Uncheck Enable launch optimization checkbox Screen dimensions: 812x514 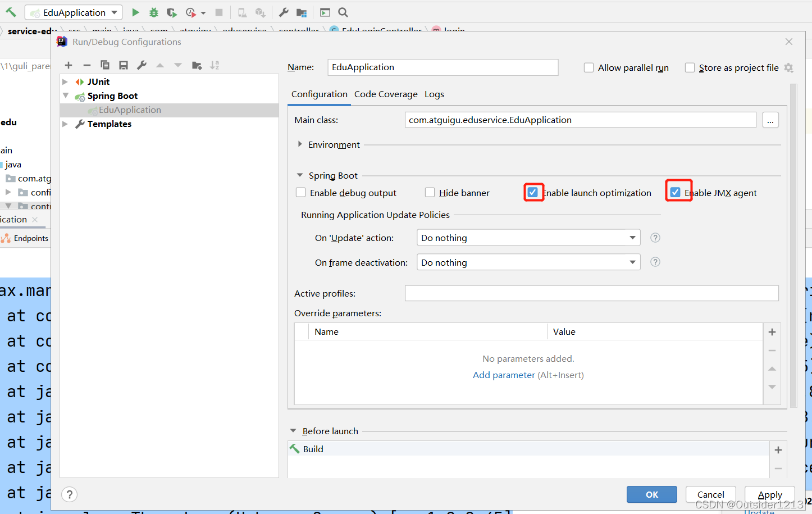point(532,193)
